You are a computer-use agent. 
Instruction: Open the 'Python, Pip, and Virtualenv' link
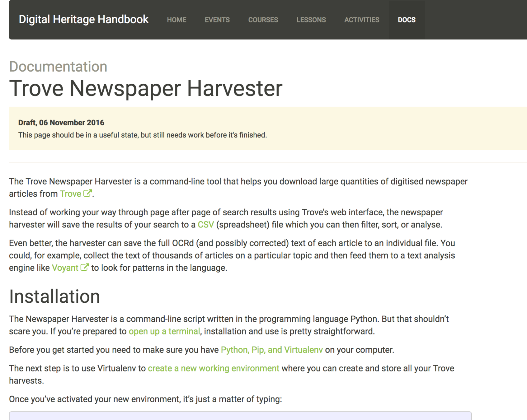point(272,350)
